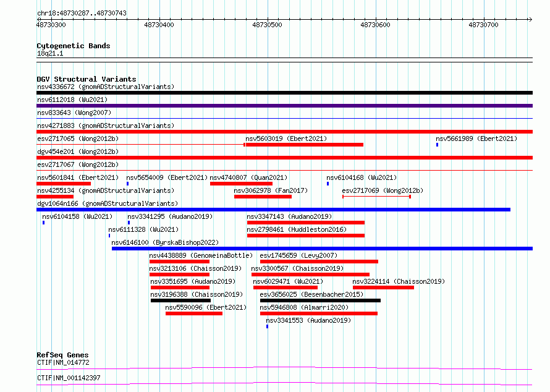The width and height of the screenshot is (550, 392).
Task: Click the nsv5603019 (Ebert2021) red bar
Action: point(304,145)
